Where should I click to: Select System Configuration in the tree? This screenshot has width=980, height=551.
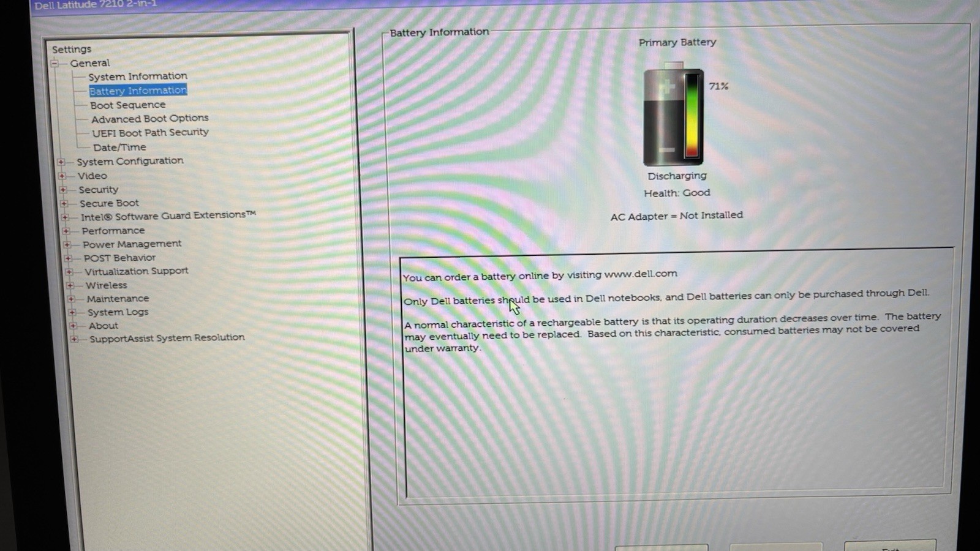click(x=130, y=161)
